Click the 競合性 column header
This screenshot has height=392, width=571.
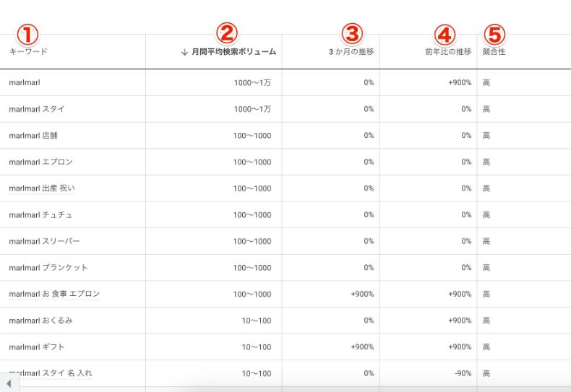(494, 52)
